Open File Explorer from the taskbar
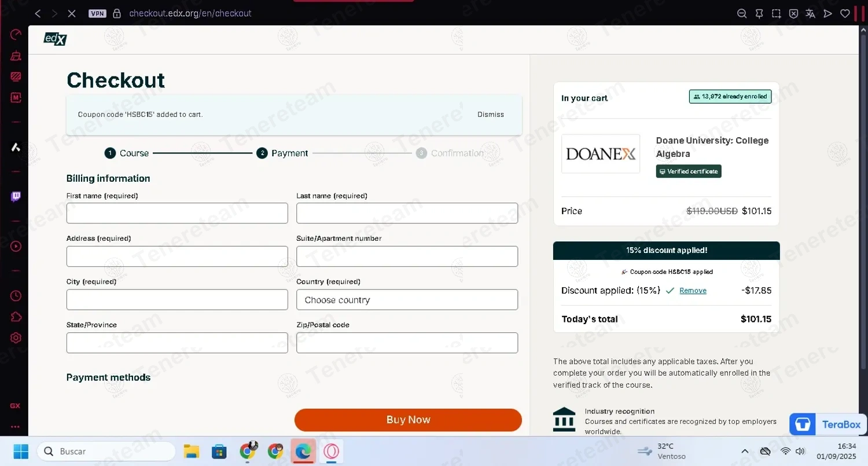Image resolution: width=868 pixels, height=466 pixels. tap(192, 452)
